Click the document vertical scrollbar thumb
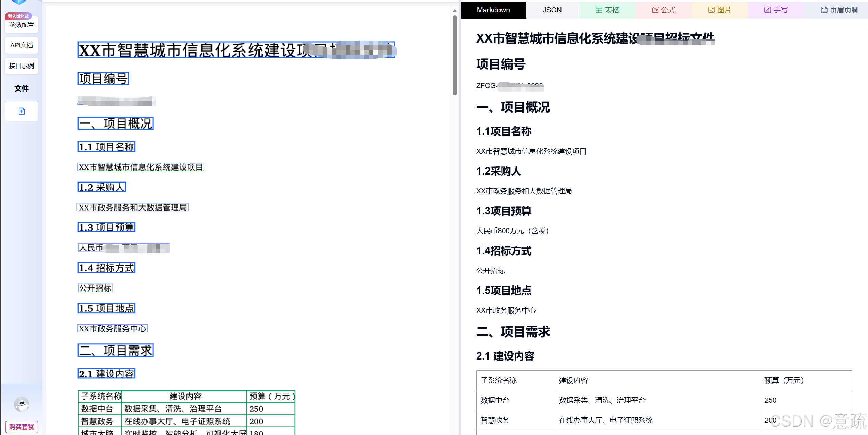The image size is (868, 435). point(455,55)
